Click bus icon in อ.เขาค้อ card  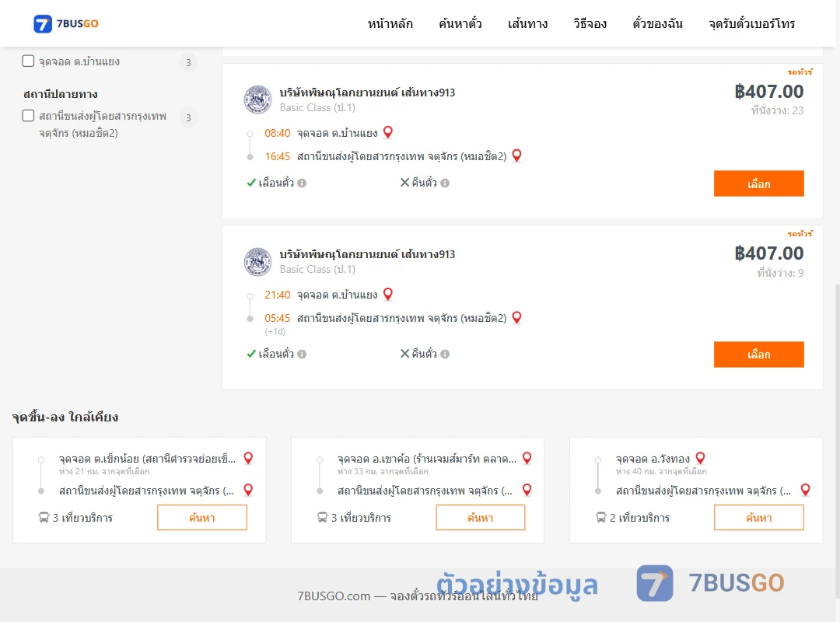tap(322, 518)
